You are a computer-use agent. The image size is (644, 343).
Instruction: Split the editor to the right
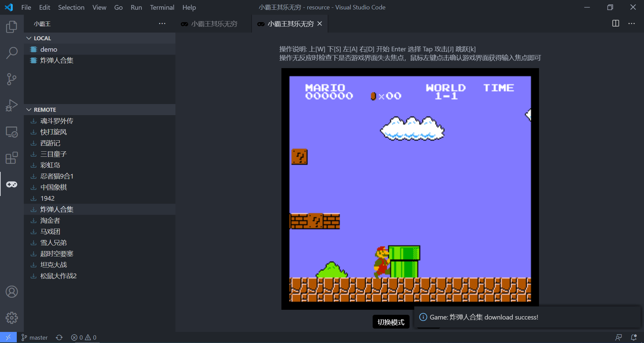coord(616,23)
